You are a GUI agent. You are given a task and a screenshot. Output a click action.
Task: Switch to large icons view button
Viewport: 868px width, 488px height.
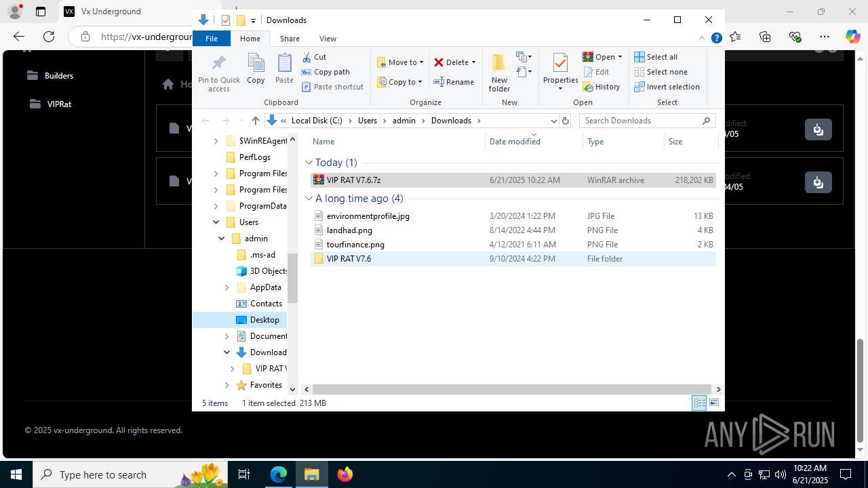coord(714,403)
